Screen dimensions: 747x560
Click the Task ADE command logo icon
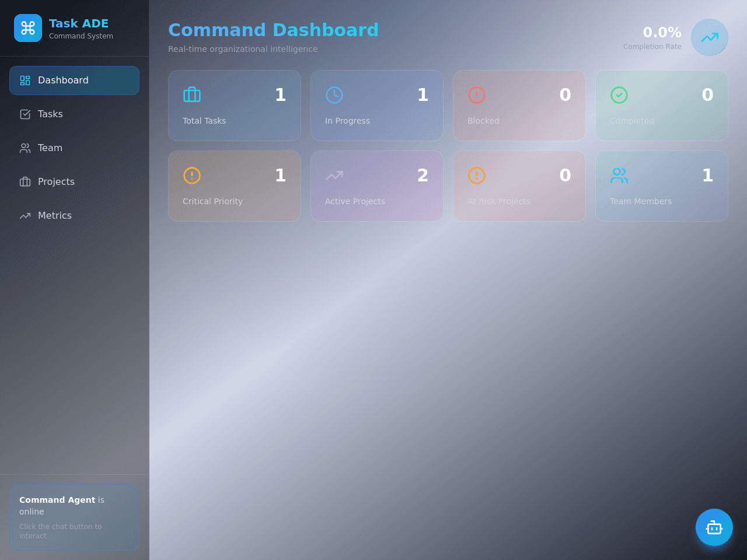click(28, 28)
